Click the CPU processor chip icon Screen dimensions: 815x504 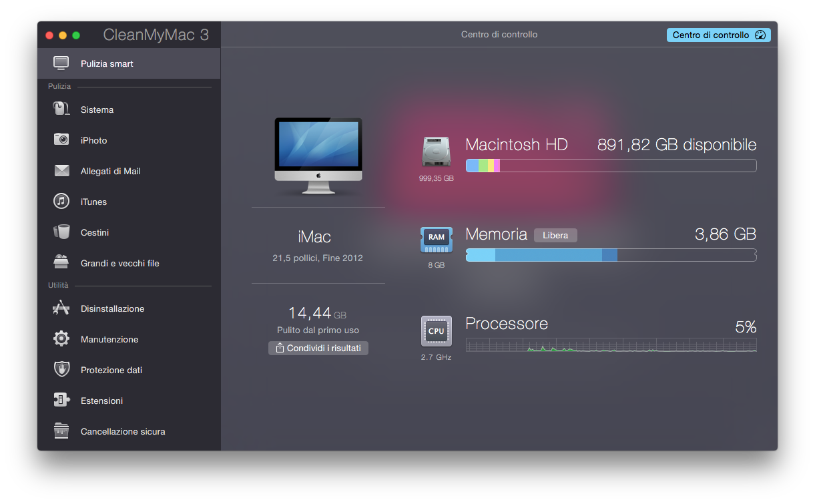tap(437, 331)
